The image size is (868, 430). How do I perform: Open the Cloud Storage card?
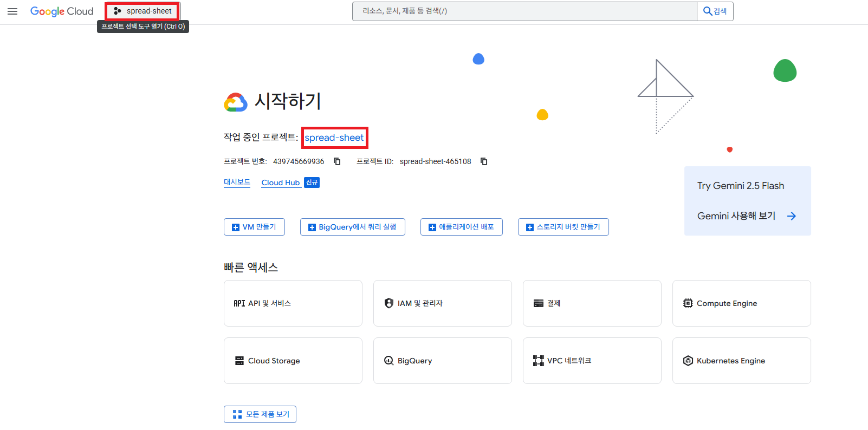293,361
